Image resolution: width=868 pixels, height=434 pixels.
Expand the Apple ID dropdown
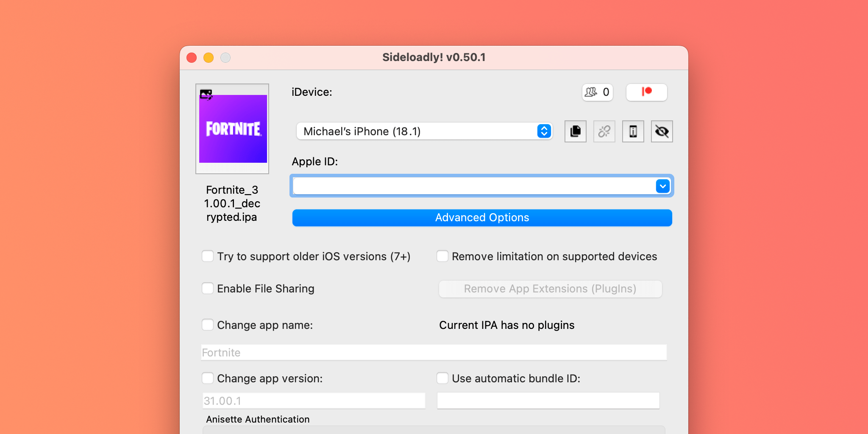663,186
